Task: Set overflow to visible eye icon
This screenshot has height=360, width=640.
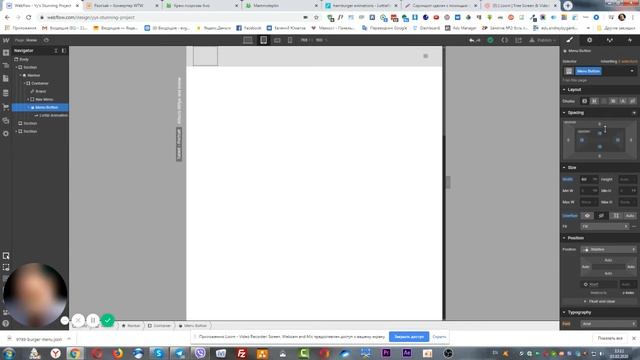Action: pos(587,216)
